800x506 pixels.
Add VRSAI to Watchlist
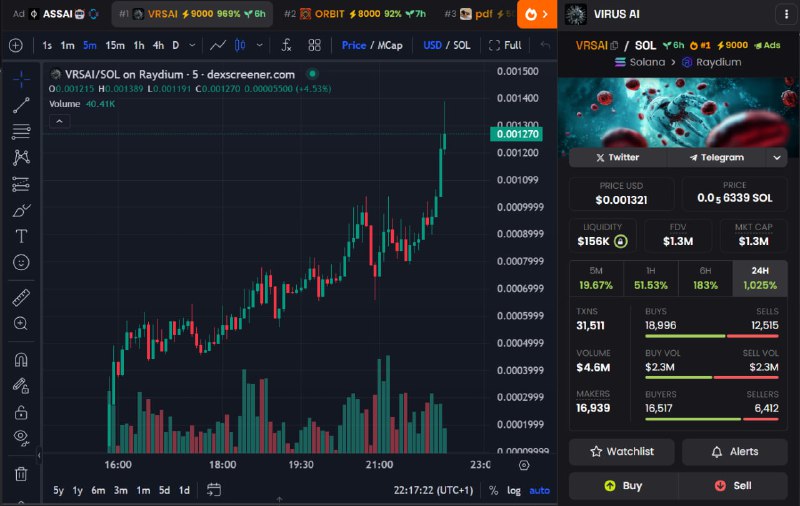click(x=621, y=451)
